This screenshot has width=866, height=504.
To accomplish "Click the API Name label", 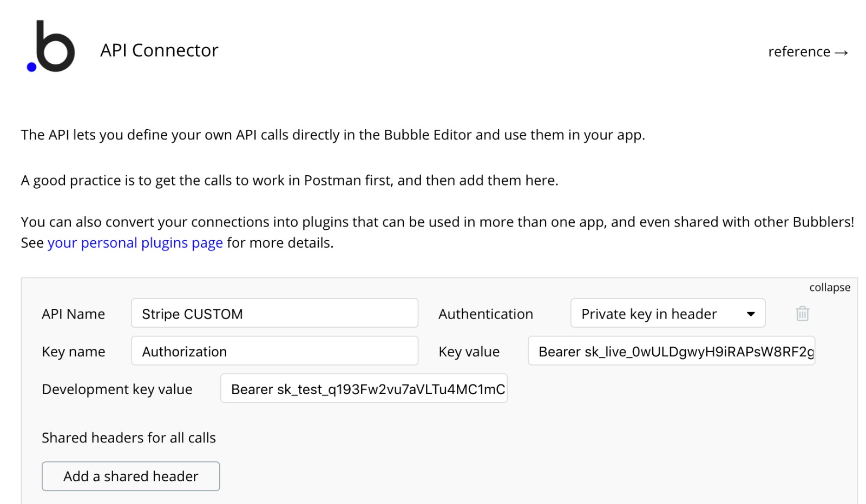I will click(74, 314).
